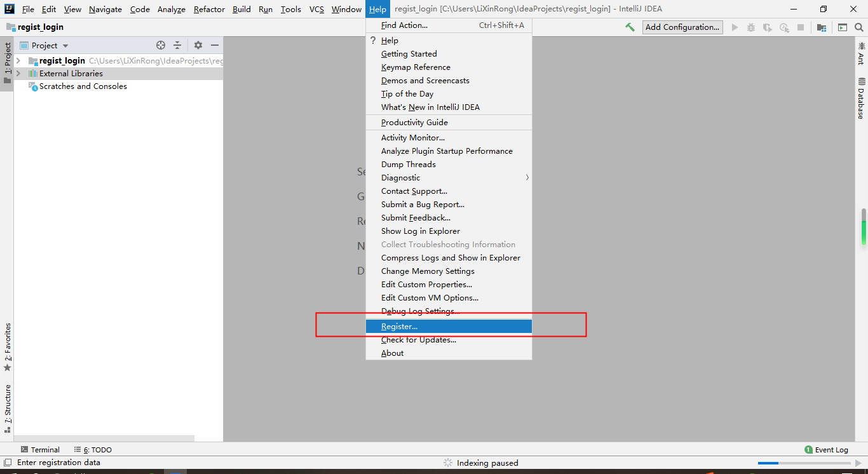Select project structure icon near toolbar search
The image size is (868, 474).
[822, 27]
